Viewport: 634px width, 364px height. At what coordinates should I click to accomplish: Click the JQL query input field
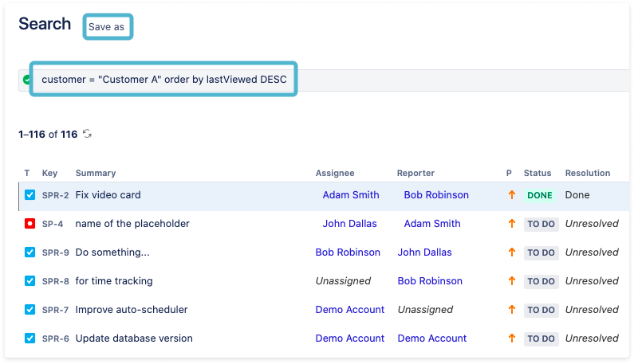tap(163, 80)
